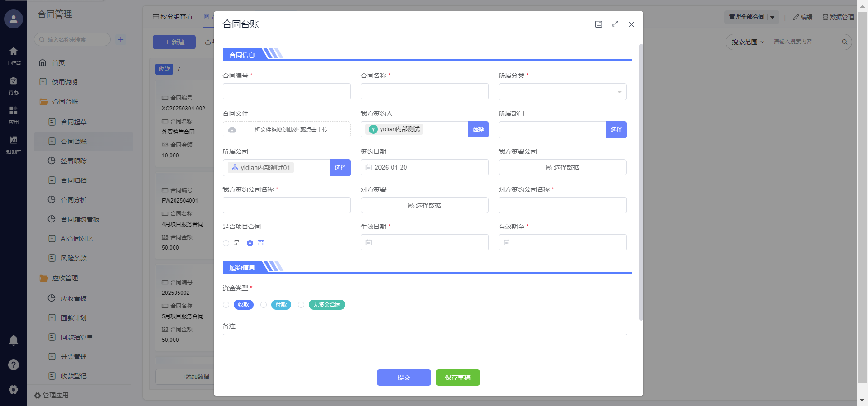Expand the 搜索范围 dropdown
Screen dimensions: 868x406
coord(748,42)
